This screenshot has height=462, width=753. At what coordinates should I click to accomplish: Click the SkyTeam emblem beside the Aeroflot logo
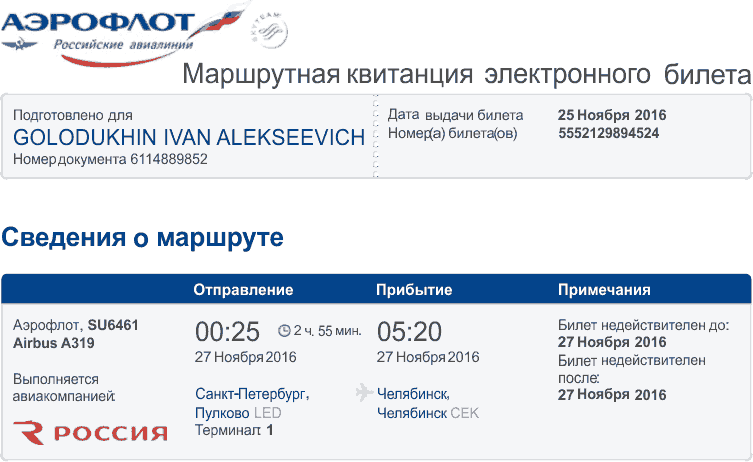267,29
